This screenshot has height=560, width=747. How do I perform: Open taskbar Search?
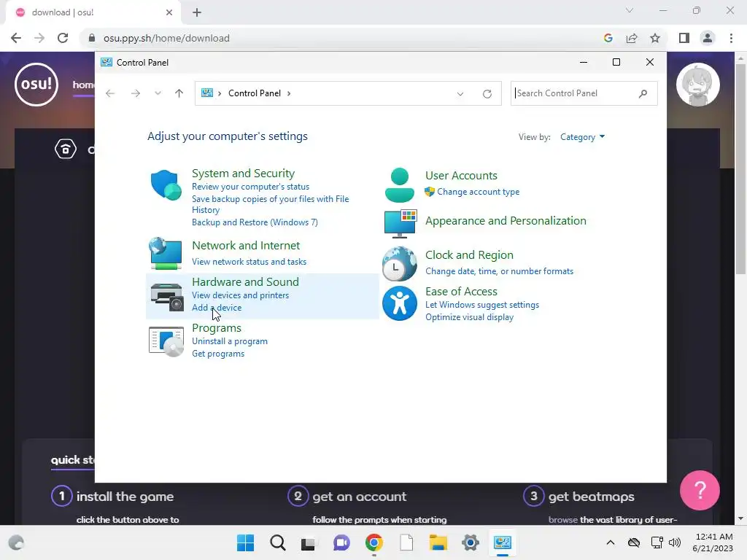pyautogui.click(x=278, y=542)
